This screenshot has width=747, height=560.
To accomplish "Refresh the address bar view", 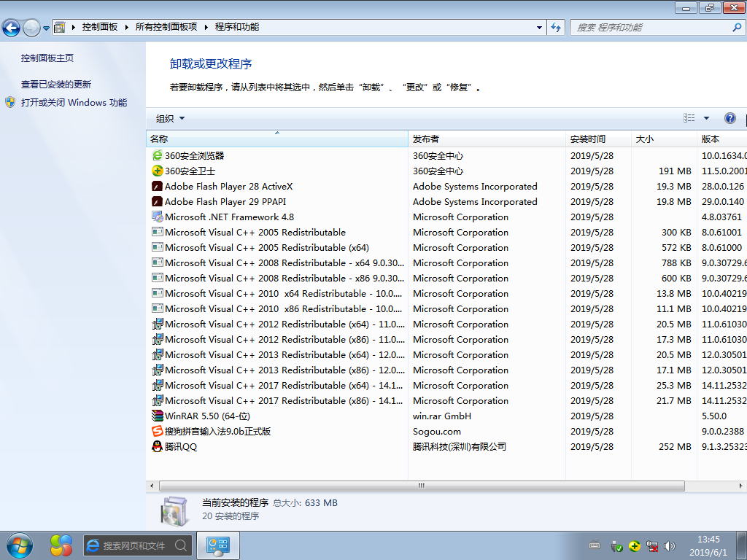I will (555, 27).
